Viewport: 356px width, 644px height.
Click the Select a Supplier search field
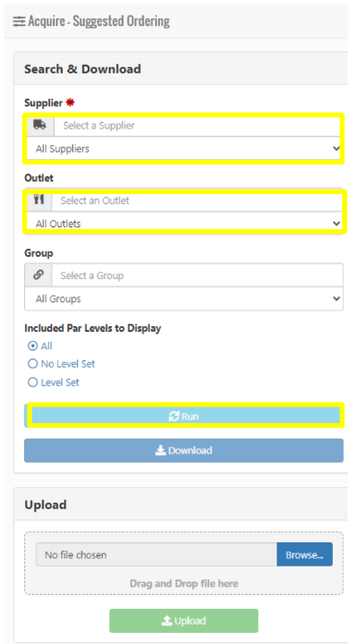click(x=197, y=126)
